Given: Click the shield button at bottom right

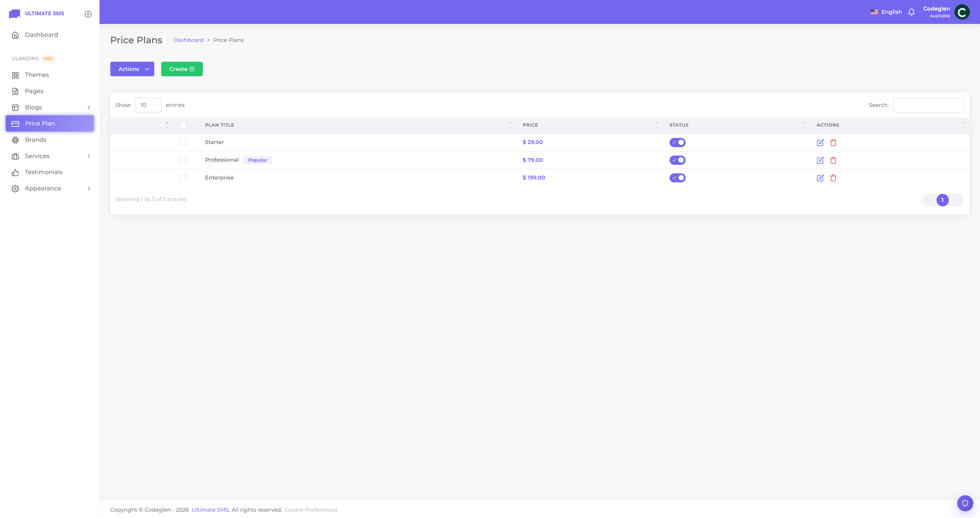Looking at the screenshot, I should 965,503.
